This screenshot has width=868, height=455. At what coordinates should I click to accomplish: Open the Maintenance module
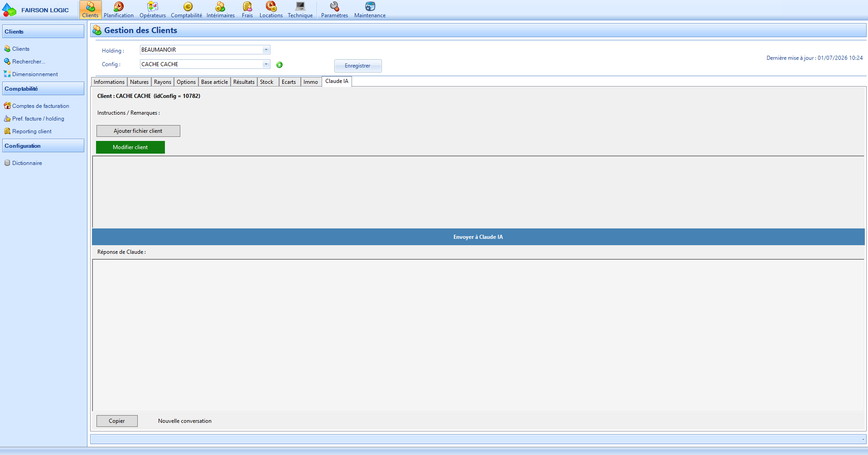tap(370, 10)
